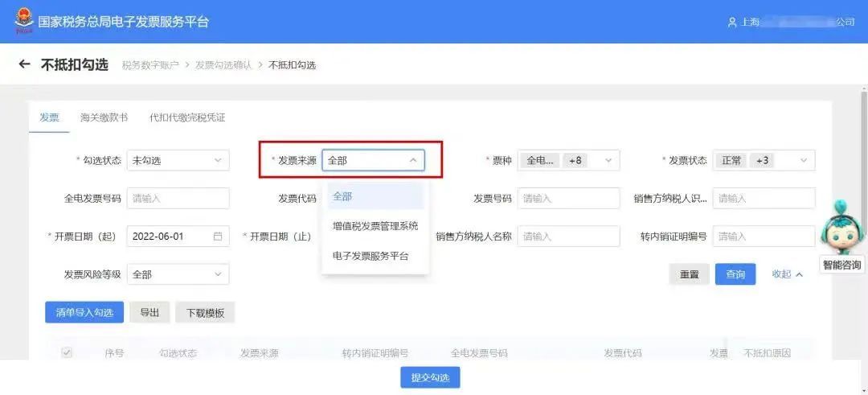Image resolution: width=868 pixels, height=395 pixels.
Task: Click the back arrow beside 不抵扣勾选
Action: click(24, 64)
